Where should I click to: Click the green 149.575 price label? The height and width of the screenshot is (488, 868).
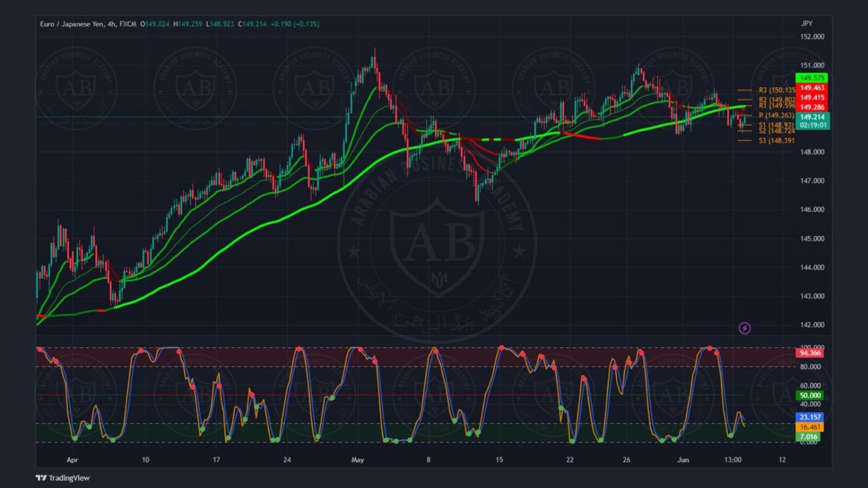pyautogui.click(x=812, y=78)
